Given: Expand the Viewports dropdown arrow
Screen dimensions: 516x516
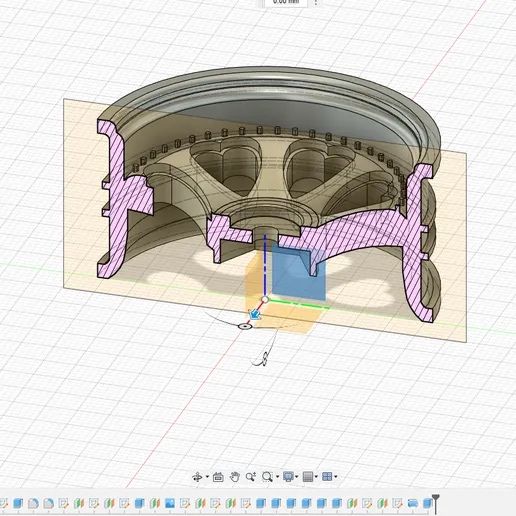Looking at the screenshot, I should coord(335,477).
